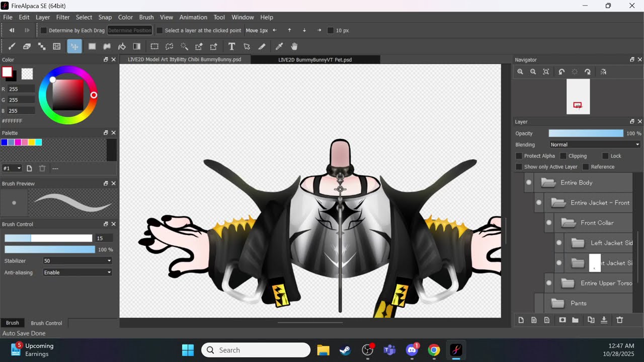Select the Dot tool
This screenshot has width=644, height=362.
42,46
